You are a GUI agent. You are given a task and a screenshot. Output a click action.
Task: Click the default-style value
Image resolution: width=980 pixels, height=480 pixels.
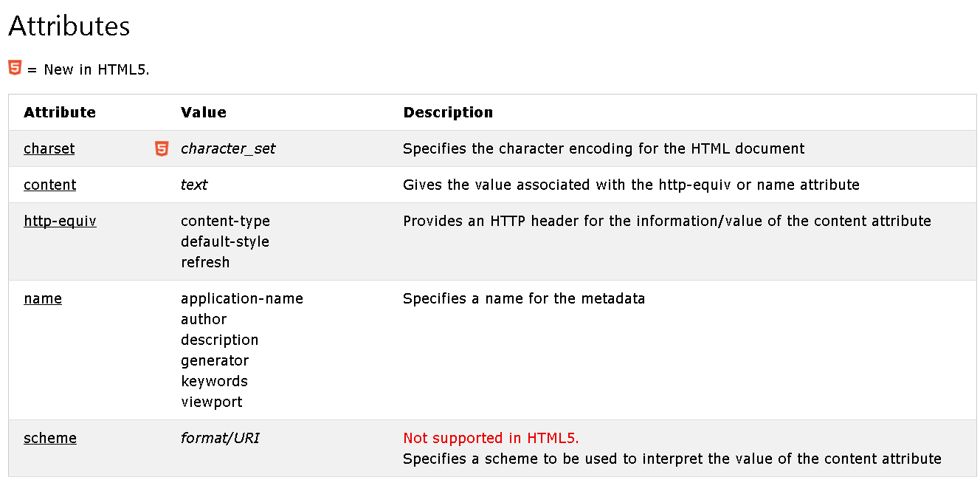pyautogui.click(x=225, y=241)
